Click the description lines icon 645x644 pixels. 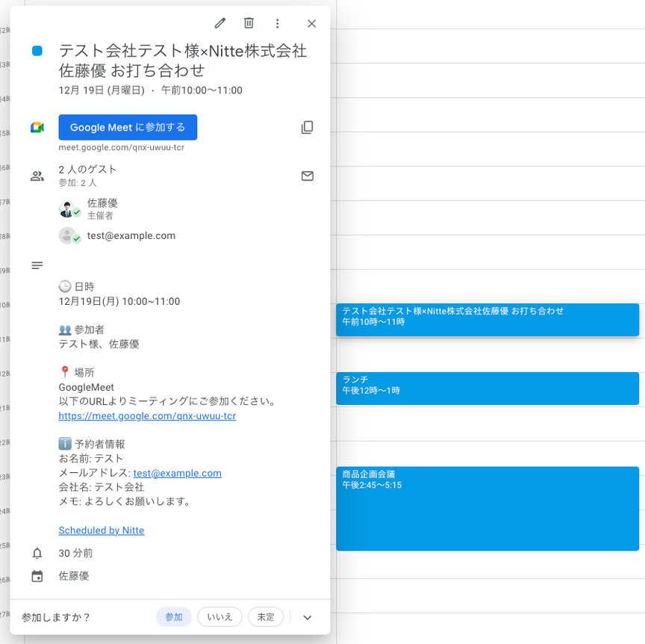[x=37, y=265]
